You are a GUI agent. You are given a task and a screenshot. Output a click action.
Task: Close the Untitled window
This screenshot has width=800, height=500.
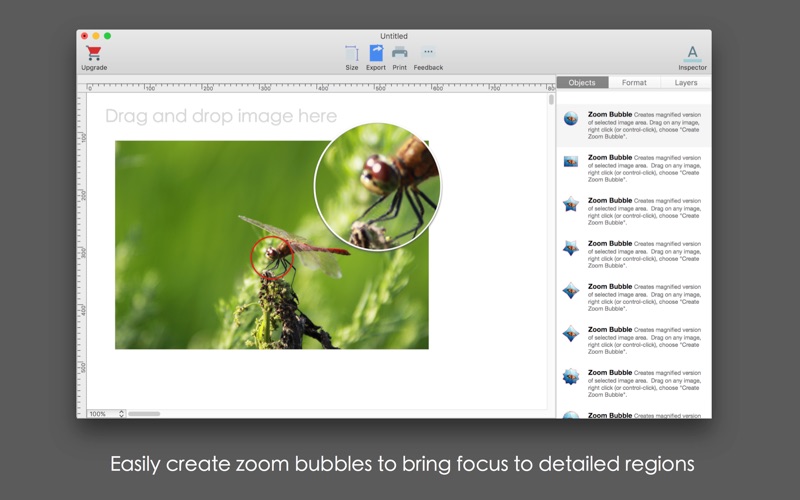click(84, 36)
